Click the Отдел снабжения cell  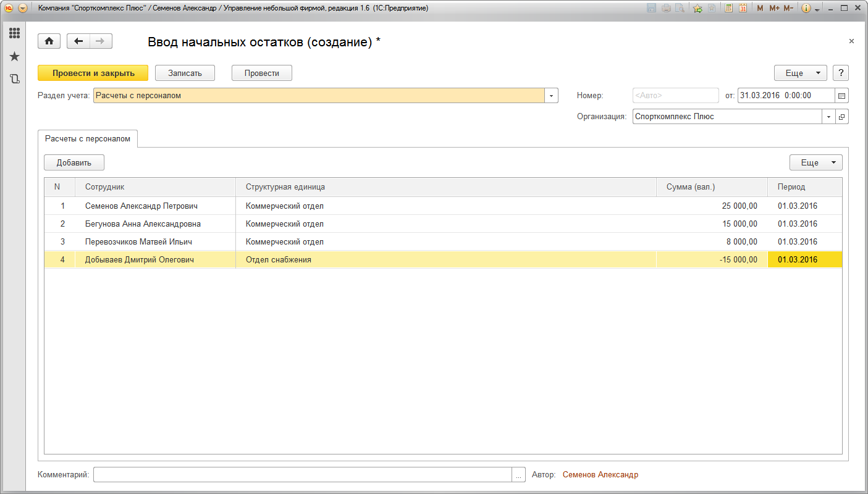tap(446, 259)
